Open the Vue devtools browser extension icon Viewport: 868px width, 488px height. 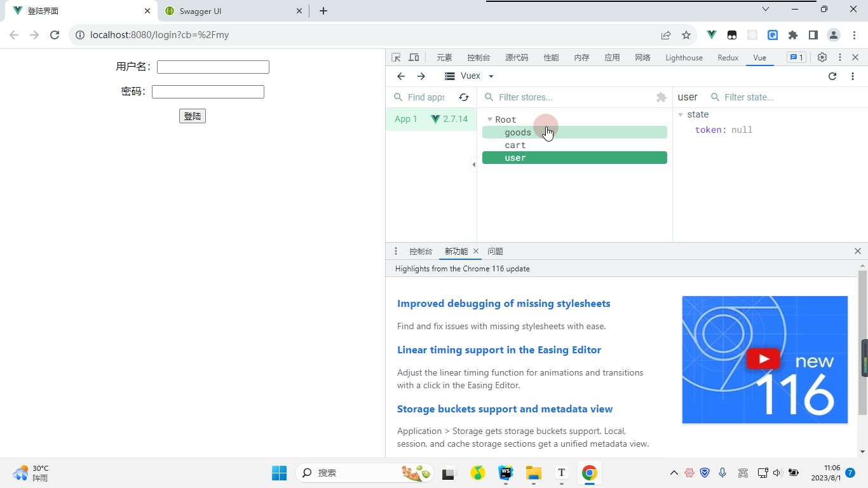pos(712,35)
